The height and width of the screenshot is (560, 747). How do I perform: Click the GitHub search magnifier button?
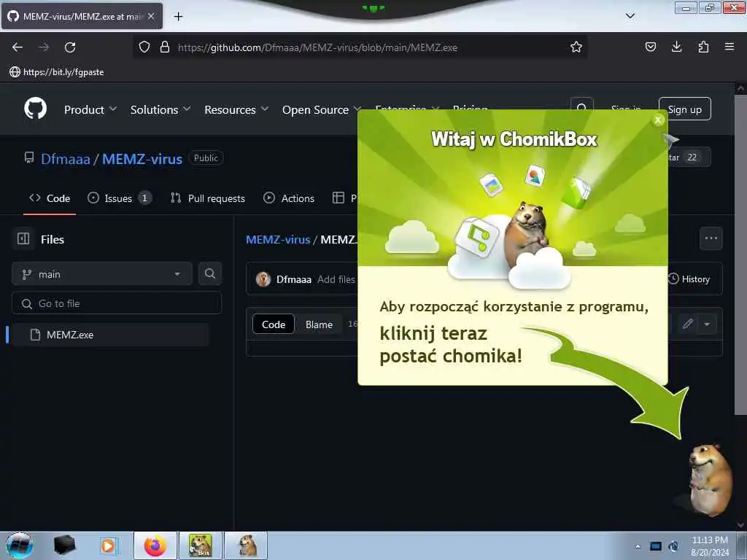pos(581,109)
